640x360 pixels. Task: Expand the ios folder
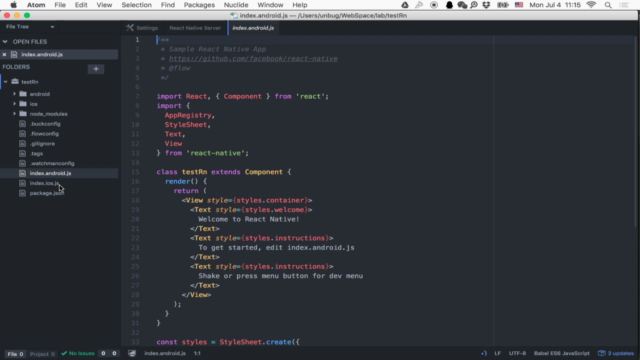point(14,104)
